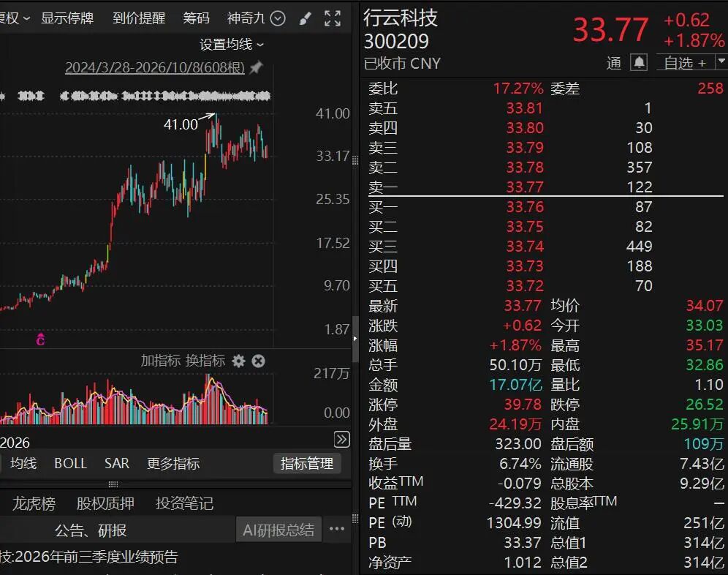
Task: Close the volume indicator with X icon
Action: [x=259, y=361]
